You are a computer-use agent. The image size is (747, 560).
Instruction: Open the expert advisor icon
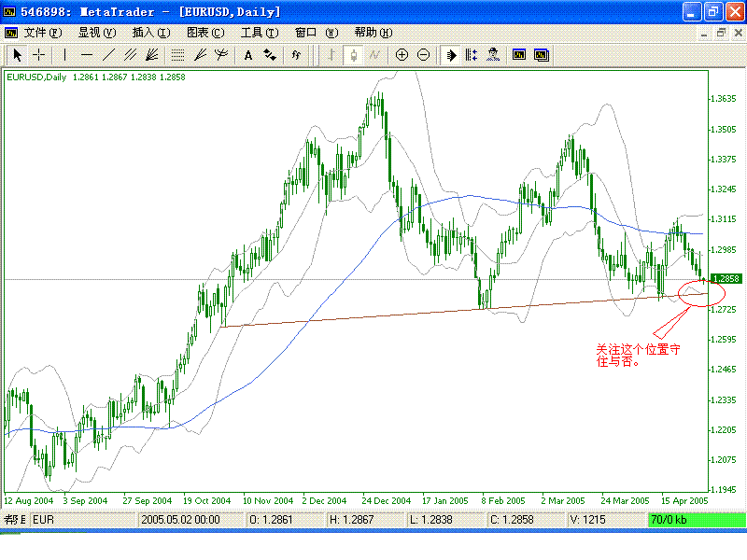pos(493,55)
